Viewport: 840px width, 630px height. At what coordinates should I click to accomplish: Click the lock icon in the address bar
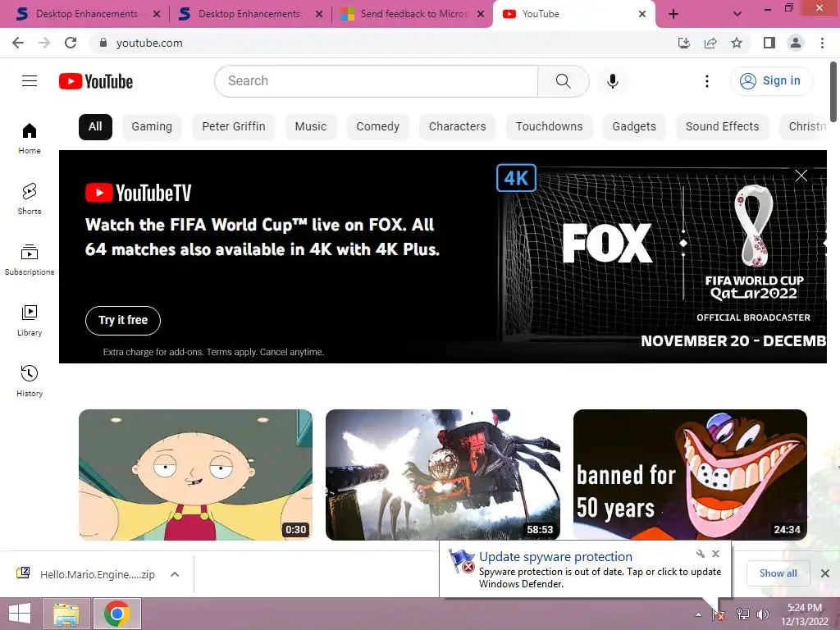click(103, 43)
